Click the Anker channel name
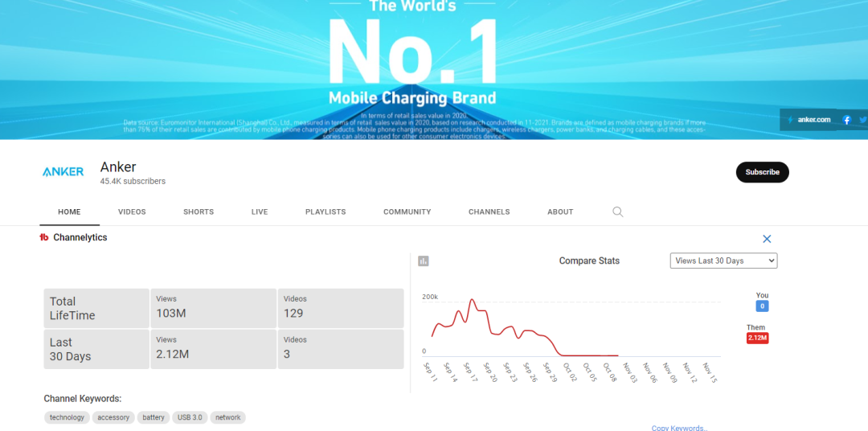Screen dimensions: 868x431 (x=118, y=166)
